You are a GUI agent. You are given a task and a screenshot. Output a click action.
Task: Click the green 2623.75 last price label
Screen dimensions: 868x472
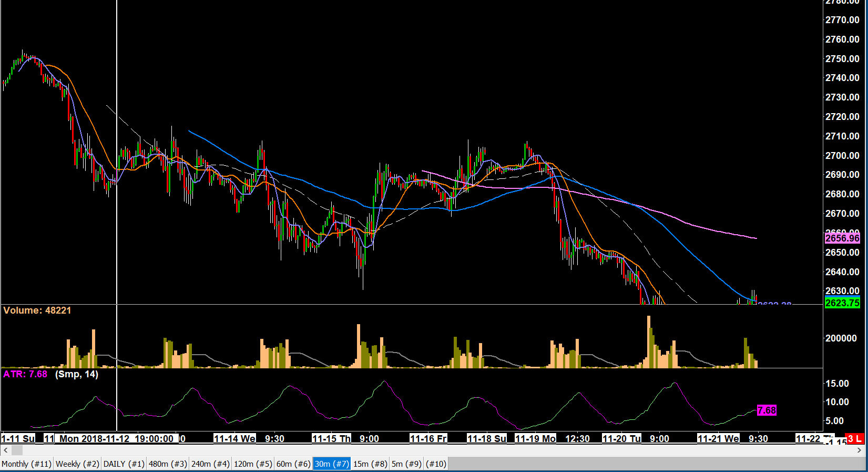click(842, 303)
